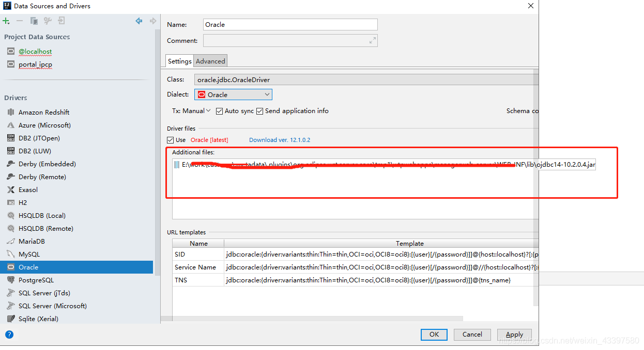644x350 pixels.
Task: Click the make global import icon
Action: coord(62,21)
